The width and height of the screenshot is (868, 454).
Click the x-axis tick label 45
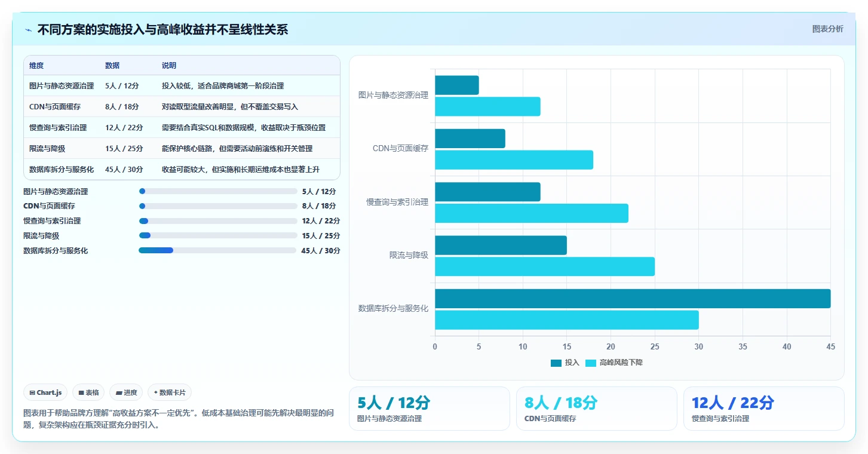point(830,346)
